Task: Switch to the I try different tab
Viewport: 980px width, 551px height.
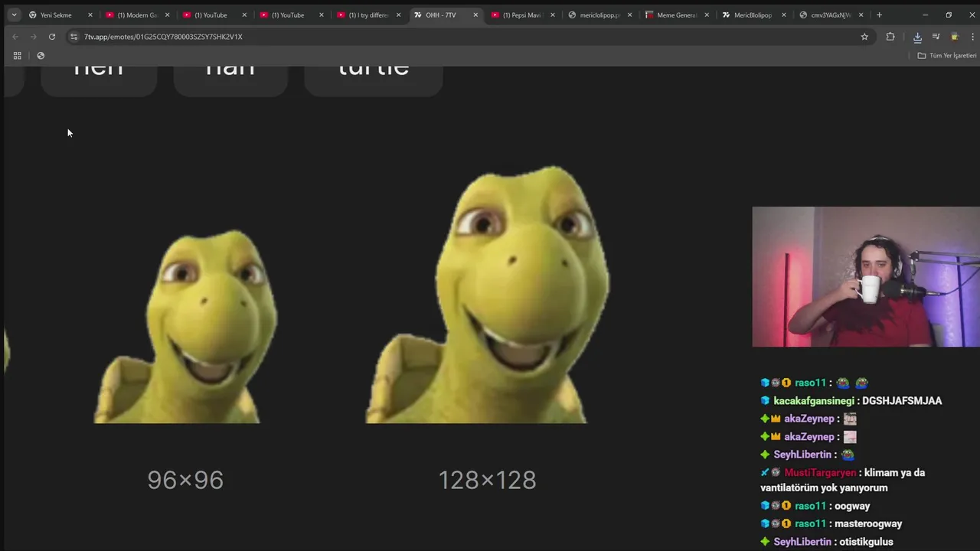Action: tap(369, 15)
